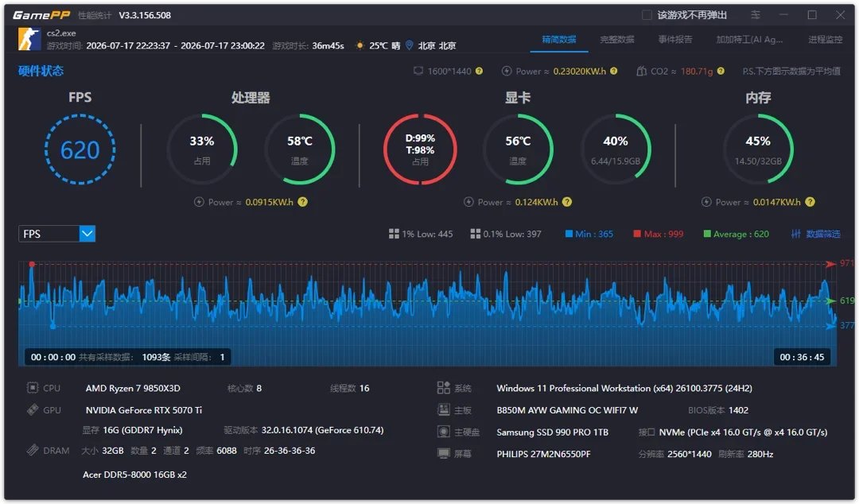
Task: Click the Beijing location pin icon
Action: (x=410, y=45)
